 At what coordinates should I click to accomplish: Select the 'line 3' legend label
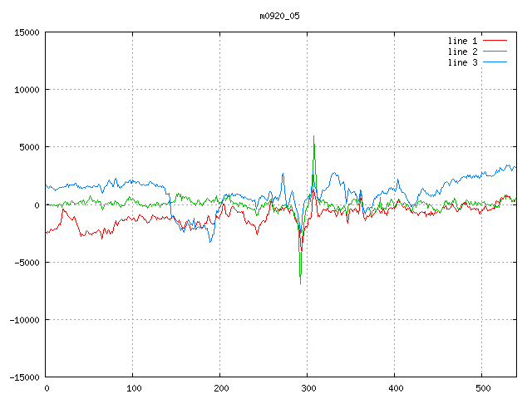coord(462,62)
